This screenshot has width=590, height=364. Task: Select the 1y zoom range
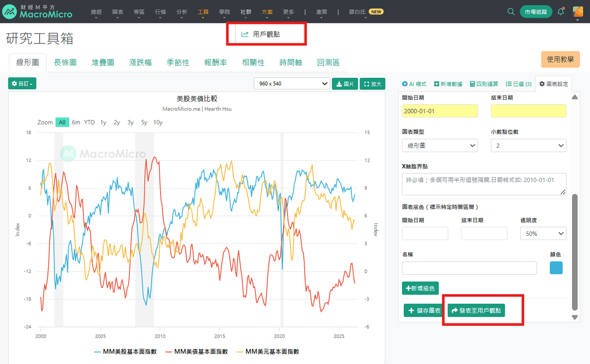(103, 122)
